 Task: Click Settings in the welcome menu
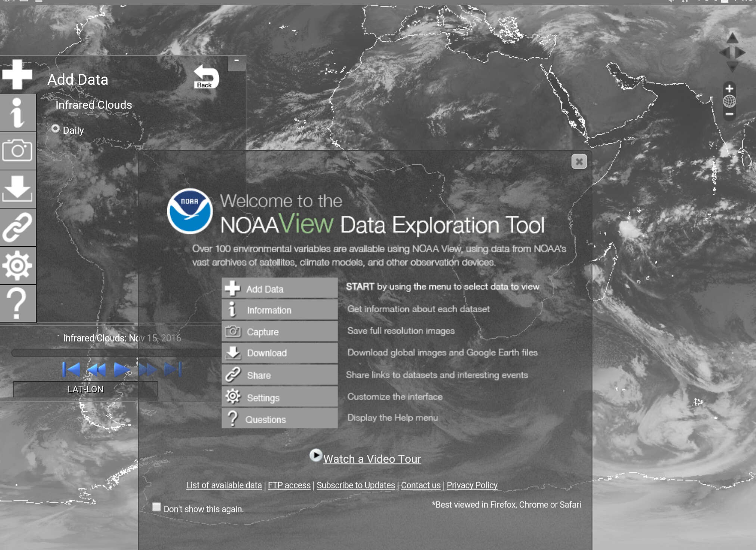(280, 397)
